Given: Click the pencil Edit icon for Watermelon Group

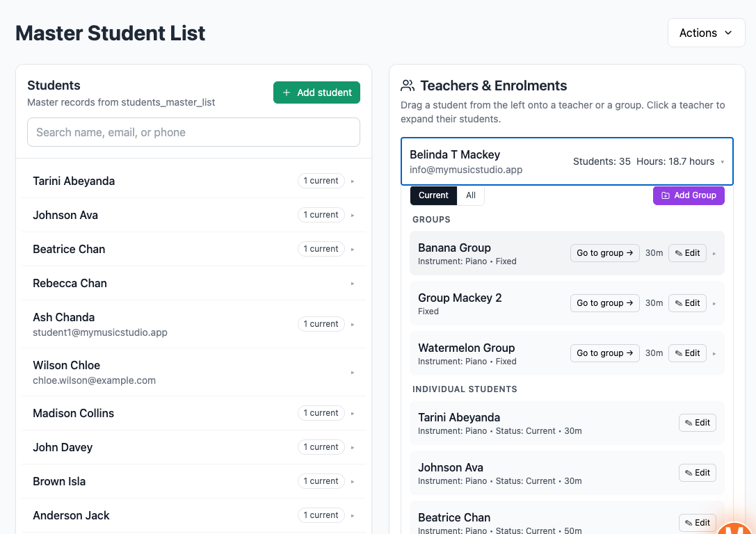Looking at the screenshot, I should pos(680,353).
